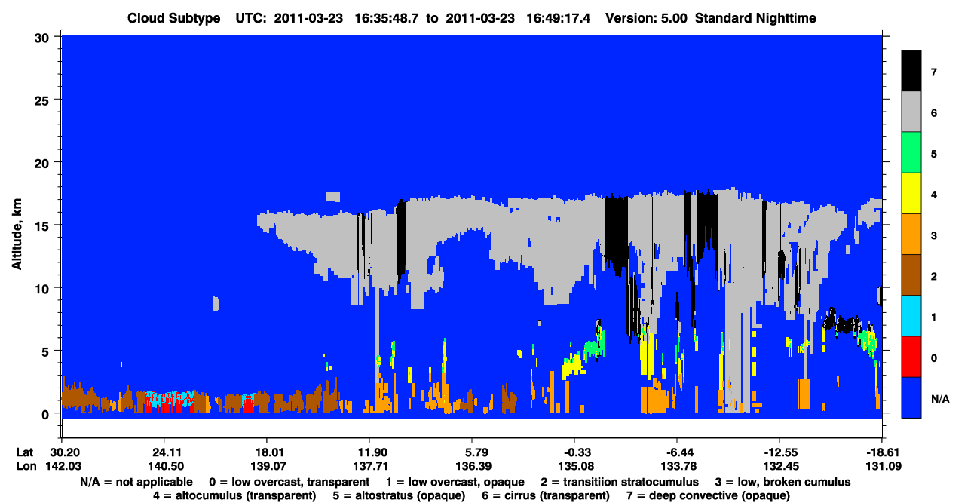Viewport: 980px width, 503px height.
Task: Click the latitude value 30.20
Action: 61,452
